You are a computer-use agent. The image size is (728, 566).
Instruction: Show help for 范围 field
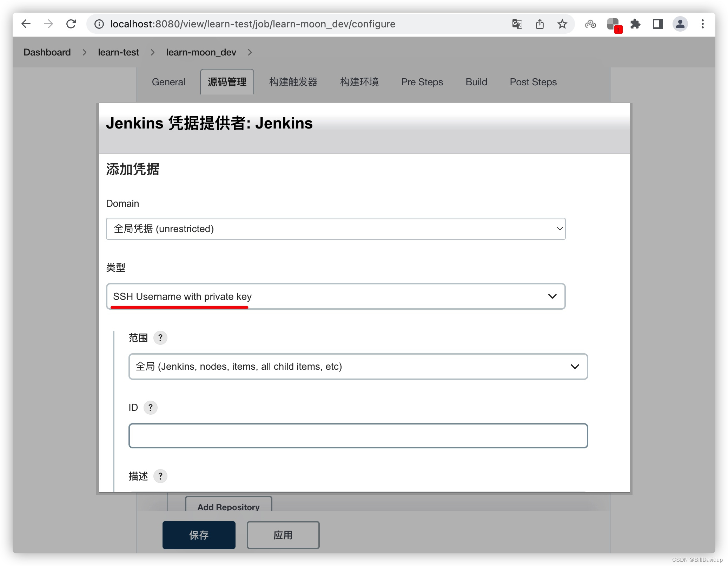(160, 338)
